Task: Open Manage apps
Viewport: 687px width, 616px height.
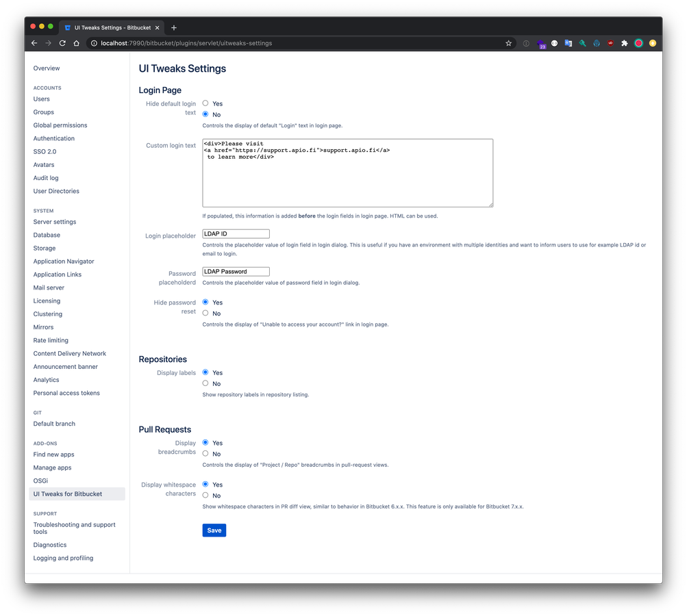Action: point(52,467)
